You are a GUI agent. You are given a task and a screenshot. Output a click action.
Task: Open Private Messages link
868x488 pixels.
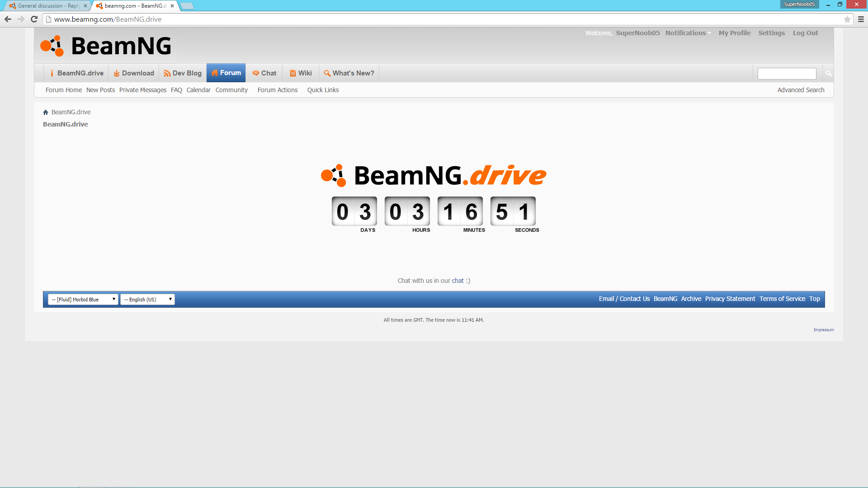tap(143, 90)
